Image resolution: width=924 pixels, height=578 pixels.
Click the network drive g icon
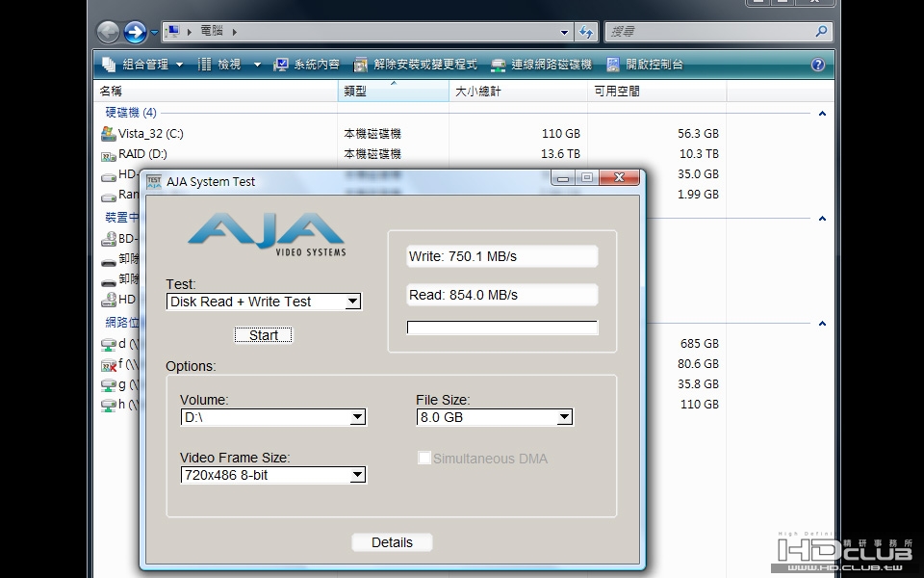point(109,385)
